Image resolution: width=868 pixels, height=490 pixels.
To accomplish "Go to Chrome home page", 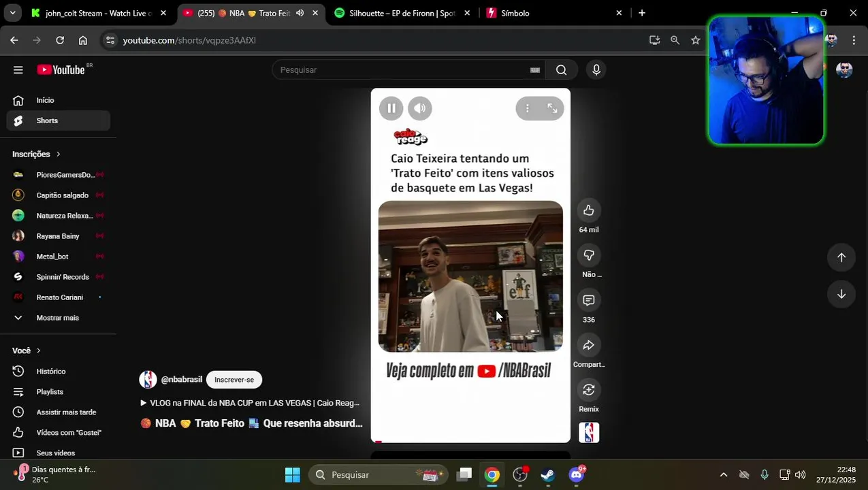I will point(83,40).
